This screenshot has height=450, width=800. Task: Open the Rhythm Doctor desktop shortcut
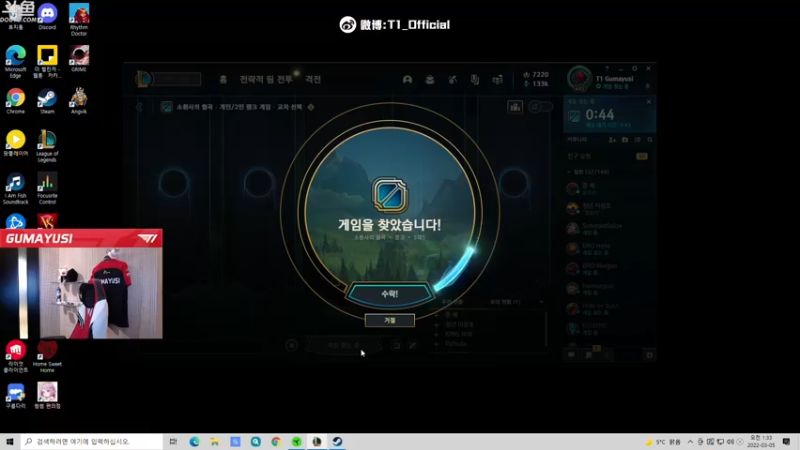[x=79, y=19]
